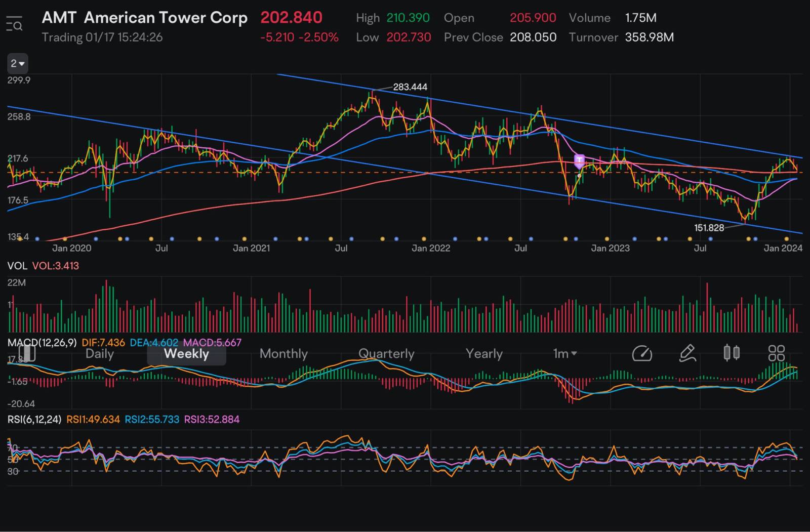This screenshot has width=810, height=532.
Task: Click the 283.444 high price label
Action: [410, 87]
